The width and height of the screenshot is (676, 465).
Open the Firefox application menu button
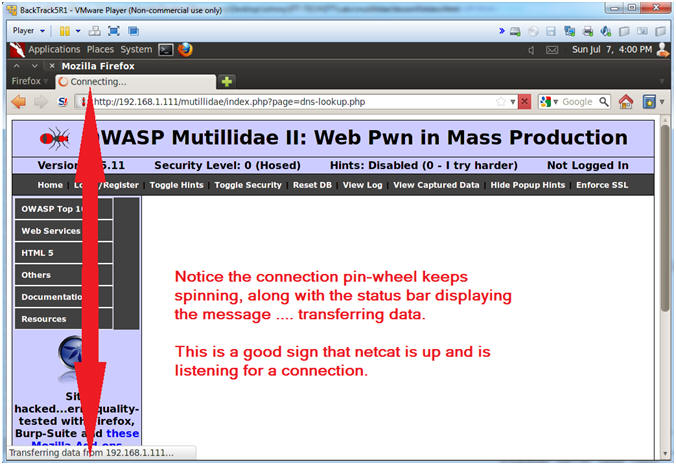(x=28, y=81)
